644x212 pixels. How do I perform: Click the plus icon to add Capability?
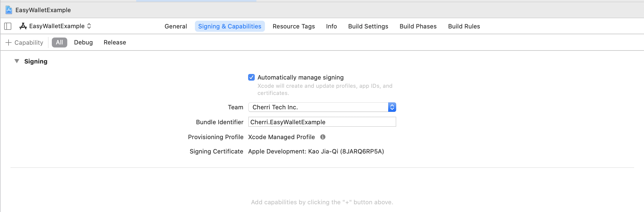pyautogui.click(x=9, y=43)
